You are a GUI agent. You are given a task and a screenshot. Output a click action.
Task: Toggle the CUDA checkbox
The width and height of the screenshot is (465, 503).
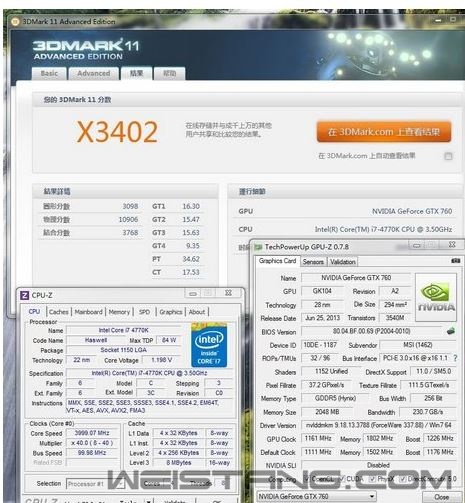[x=342, y=479]
